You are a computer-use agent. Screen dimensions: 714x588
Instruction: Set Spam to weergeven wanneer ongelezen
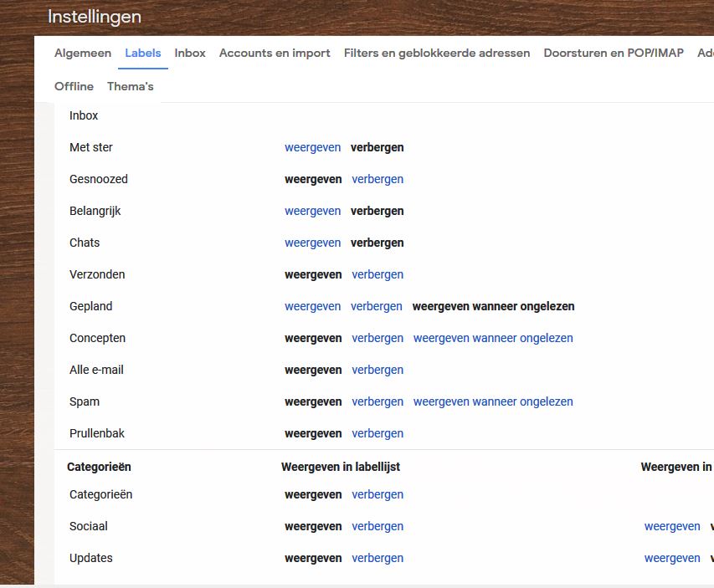(x=493, y=401)
